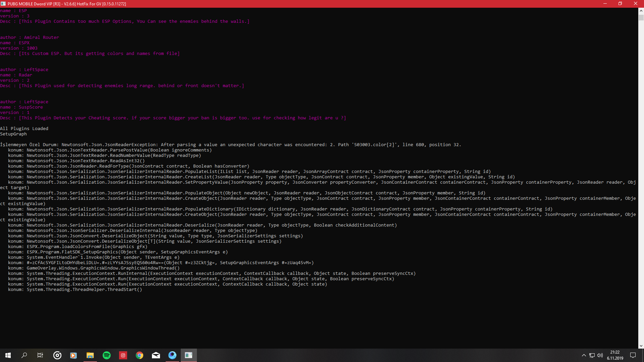644x362 pixels.
Task: Click the 'ExecutionContext.RunInternal' trace line
Action: pyautogui.click(x=212, y=274)
